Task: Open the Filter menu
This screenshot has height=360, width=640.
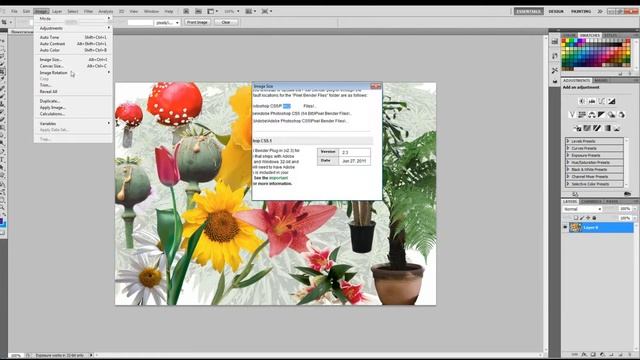Action: click(88, 11)
